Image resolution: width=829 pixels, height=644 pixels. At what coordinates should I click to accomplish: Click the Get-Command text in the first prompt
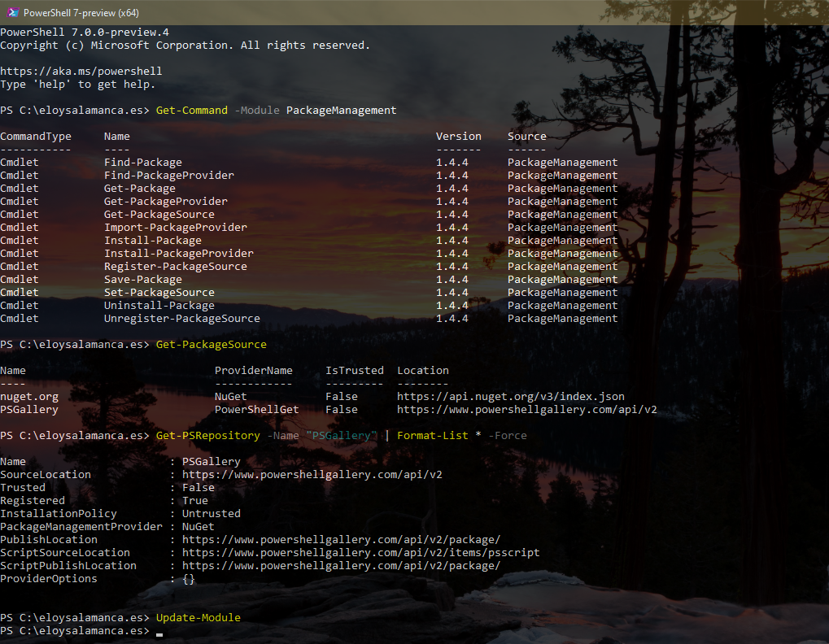point(191,111)
